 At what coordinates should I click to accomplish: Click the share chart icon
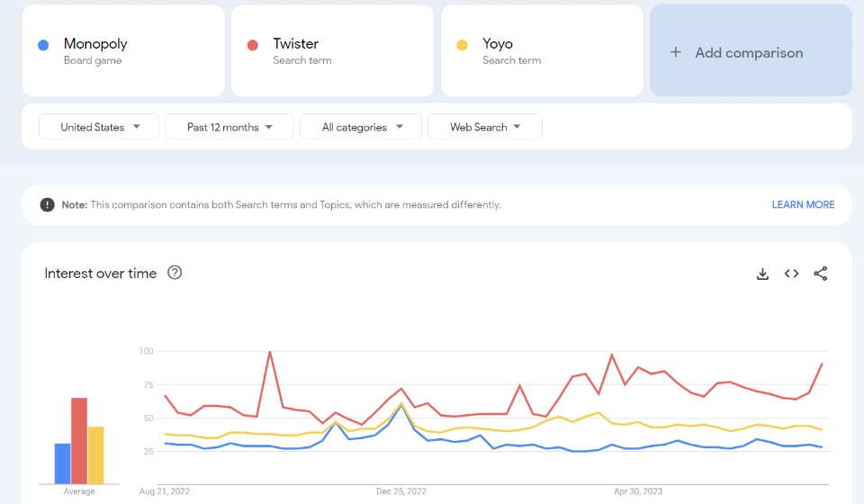point(820,274)
